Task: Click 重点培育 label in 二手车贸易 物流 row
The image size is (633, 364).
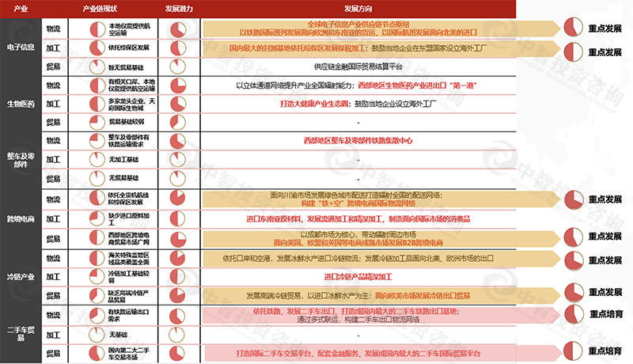Action: pos(606,314)
